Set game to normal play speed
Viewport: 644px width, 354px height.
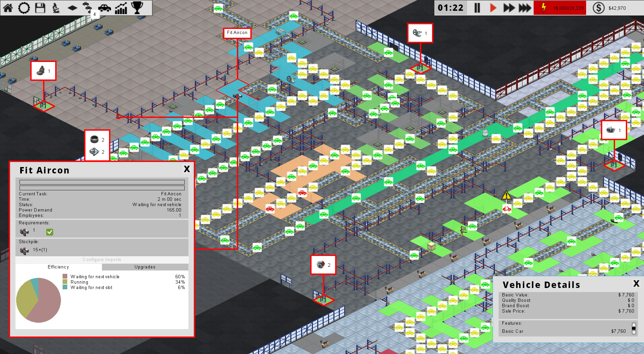pos(493,8)
